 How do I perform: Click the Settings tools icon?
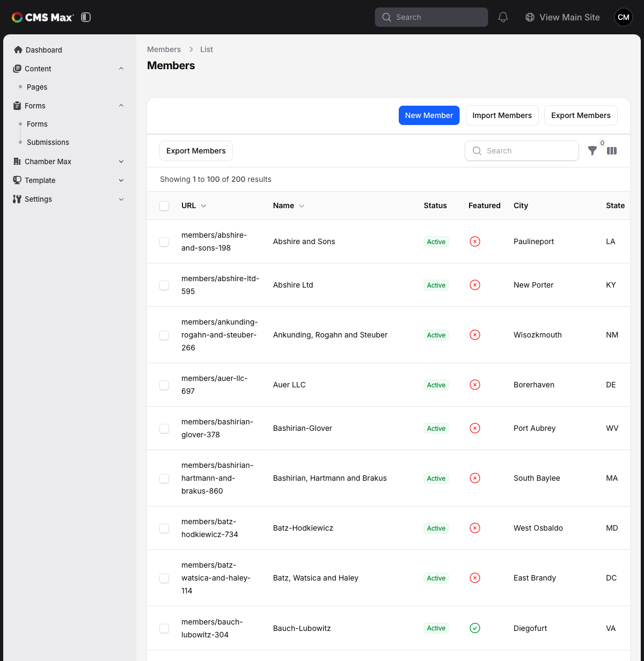point(17,199)
